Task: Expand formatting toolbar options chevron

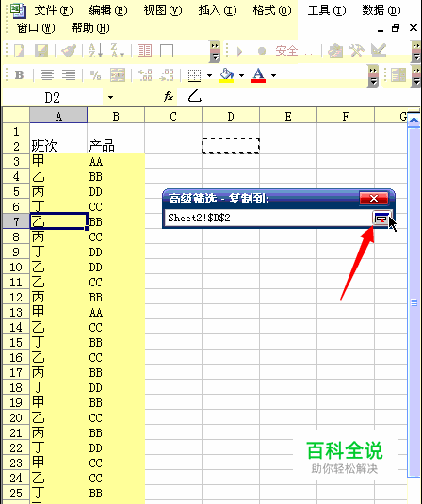Action: [x=373, y=75]
